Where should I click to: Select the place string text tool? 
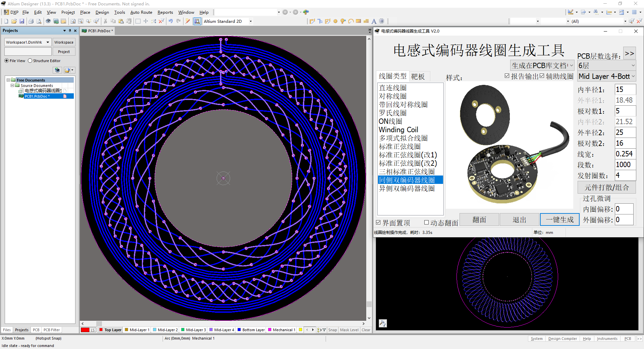(x=374, y=21)
